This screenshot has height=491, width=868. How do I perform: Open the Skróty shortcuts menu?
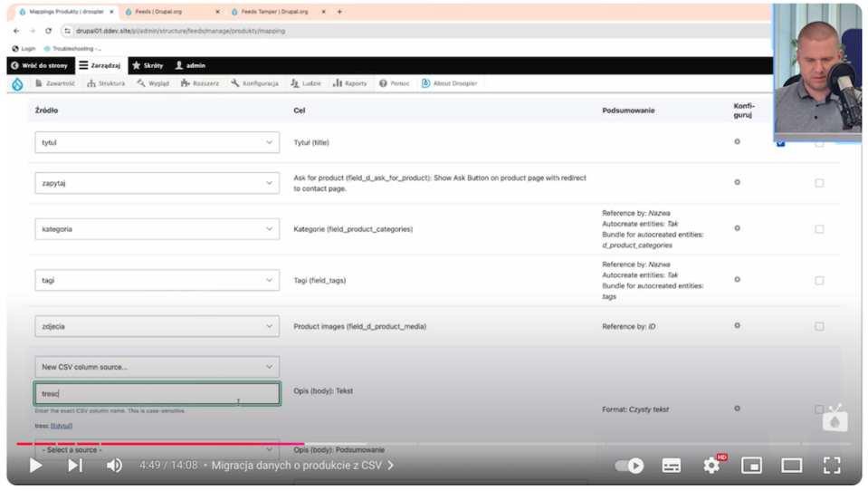(x=148, y=65)
